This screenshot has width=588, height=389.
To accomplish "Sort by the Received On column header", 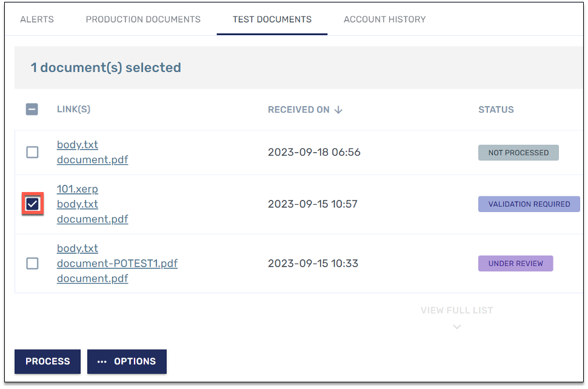I will [299, 110].
